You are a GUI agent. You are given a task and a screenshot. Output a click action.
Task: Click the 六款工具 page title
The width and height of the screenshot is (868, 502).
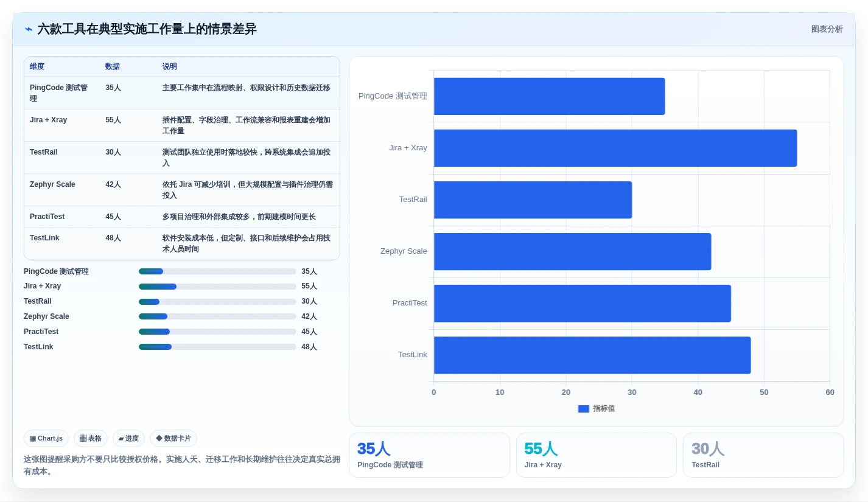(x=147, y=29)
